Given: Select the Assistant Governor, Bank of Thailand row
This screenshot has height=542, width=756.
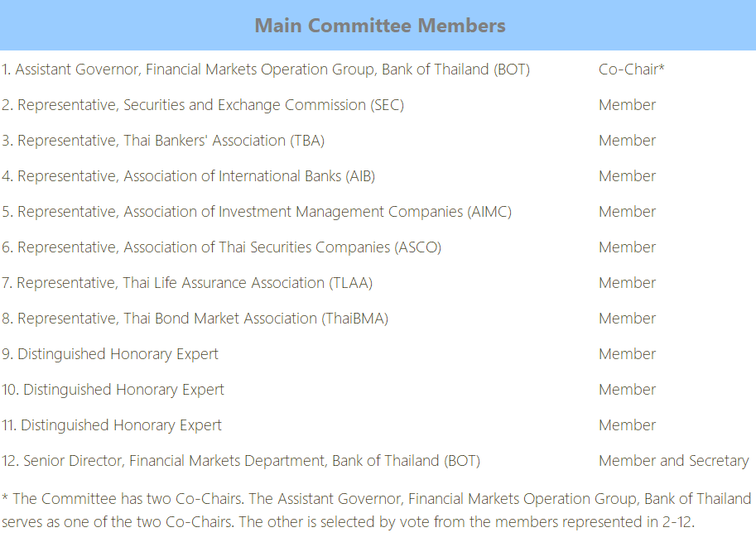Looking at the screenshot, I should (266, 70).
